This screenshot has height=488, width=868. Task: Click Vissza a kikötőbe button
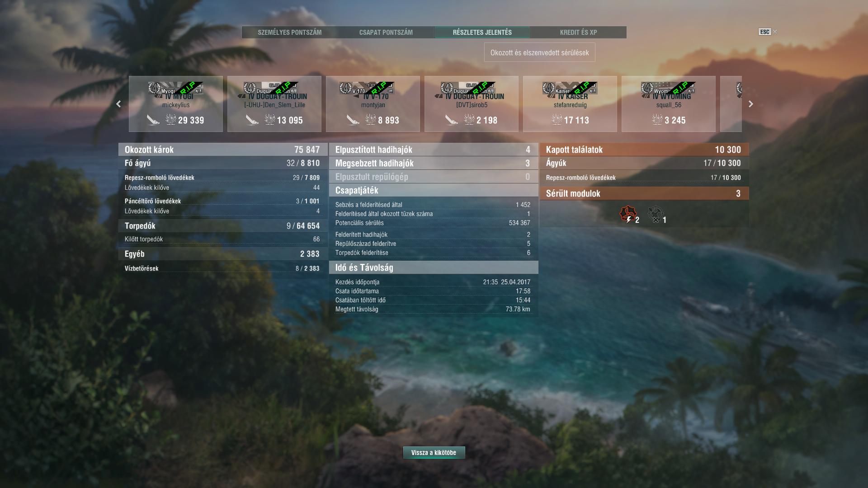(x=434, y=452)
